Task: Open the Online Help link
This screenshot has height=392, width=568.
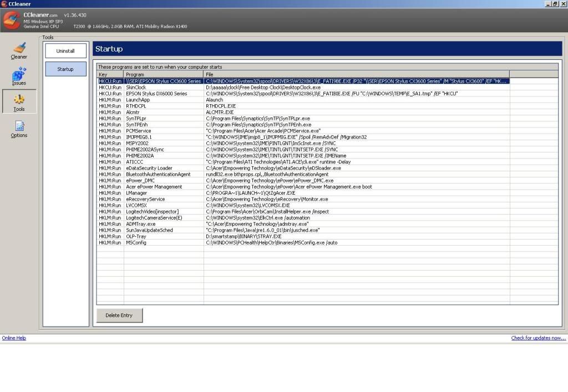Action: [14, 338]
